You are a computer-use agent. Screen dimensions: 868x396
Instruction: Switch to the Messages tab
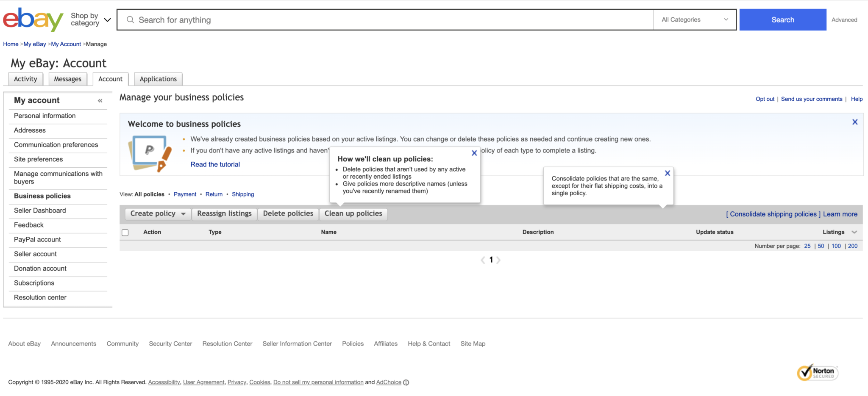pos(67,79)
